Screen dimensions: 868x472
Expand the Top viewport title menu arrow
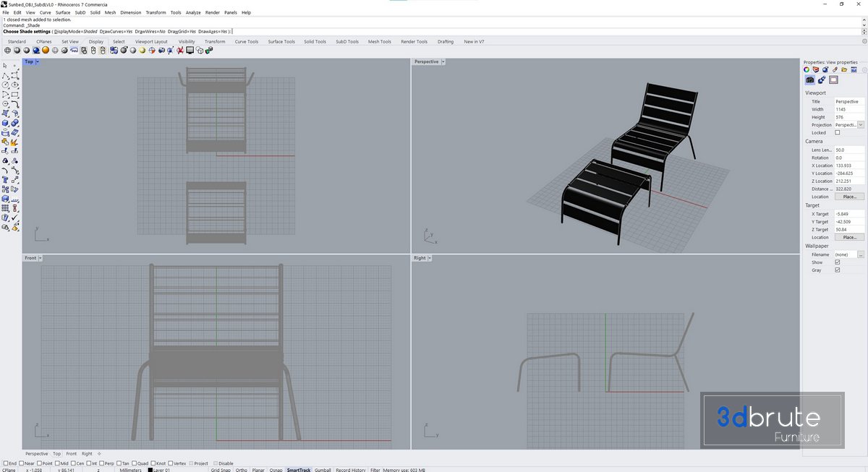pyautogui.click(x=38, y=62)
